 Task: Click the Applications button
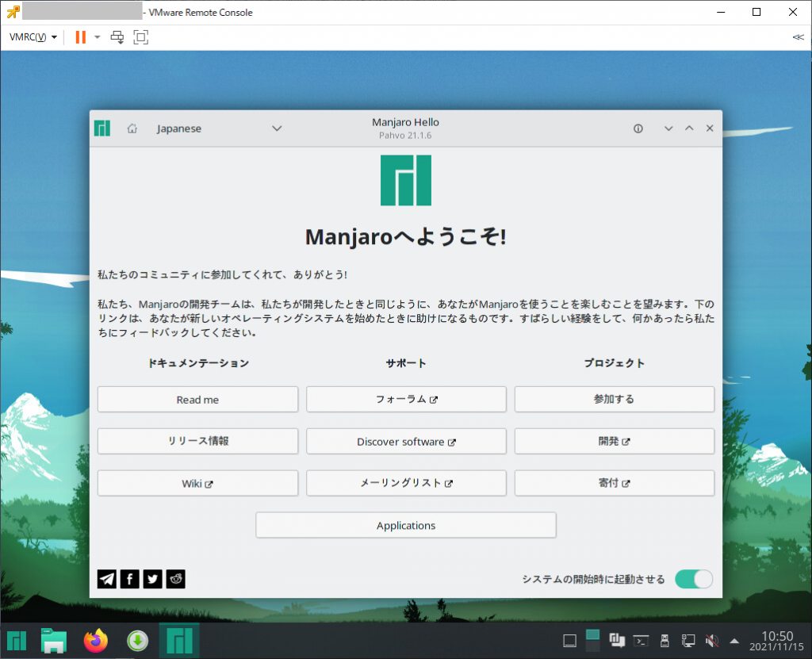pos(406,525)
